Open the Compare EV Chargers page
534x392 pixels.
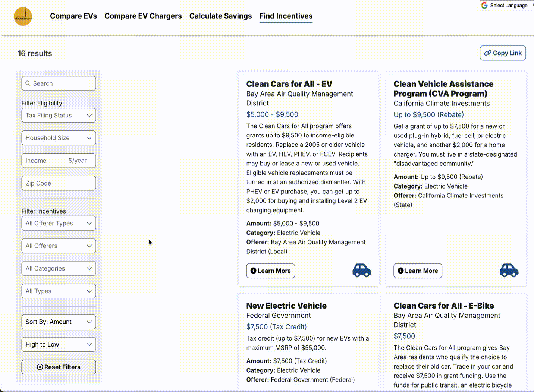[143, 16]
